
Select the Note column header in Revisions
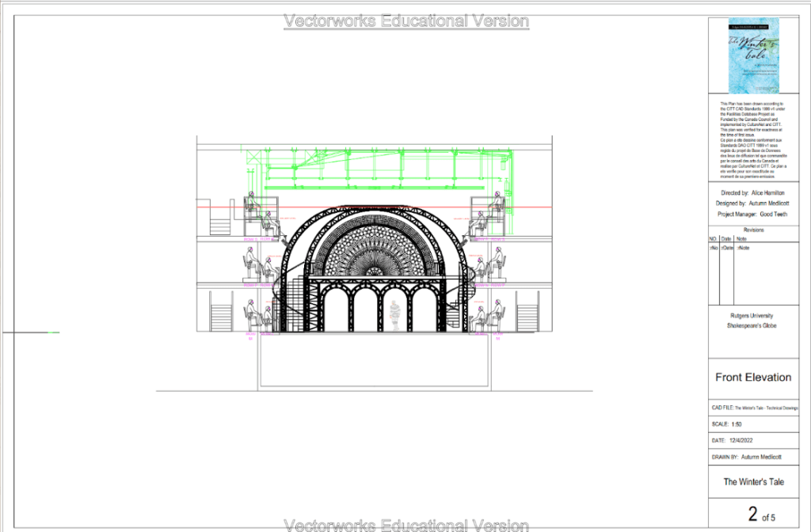(x=742, y=238)
